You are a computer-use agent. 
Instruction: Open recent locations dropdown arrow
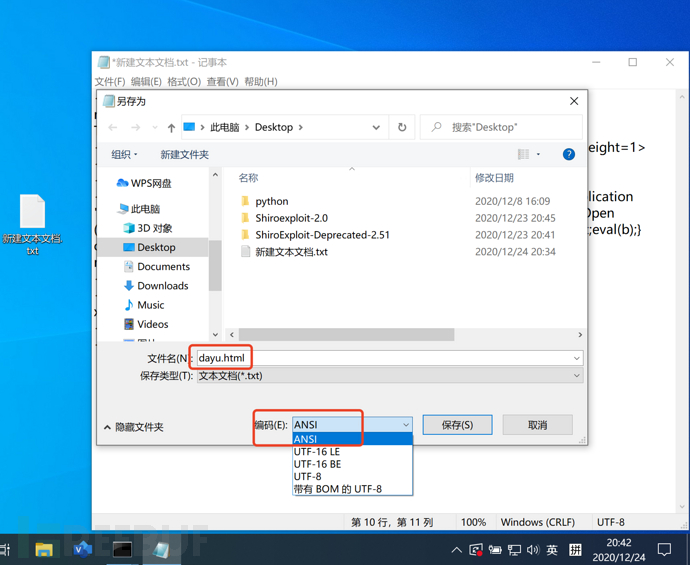(154, 128)
